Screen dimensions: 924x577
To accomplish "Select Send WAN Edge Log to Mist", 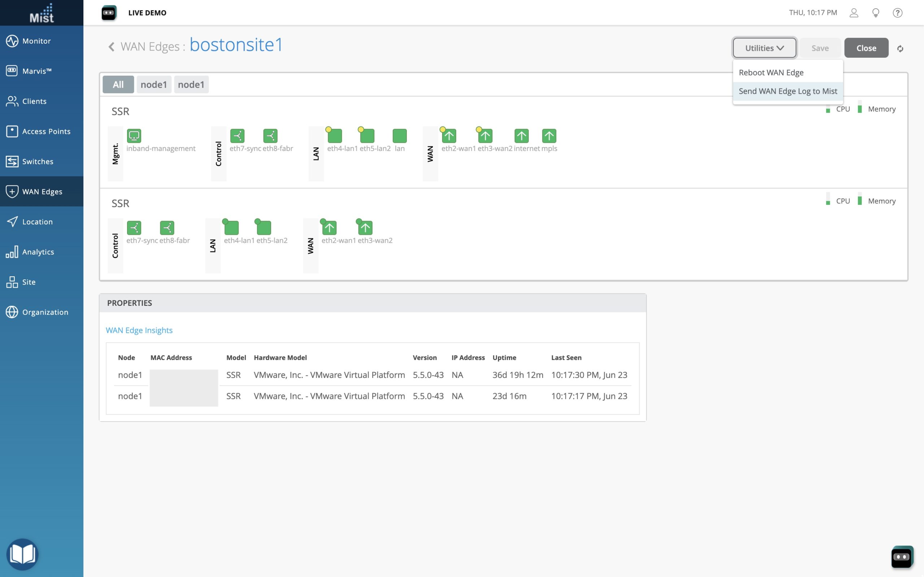I will click(x=788, y=91).
